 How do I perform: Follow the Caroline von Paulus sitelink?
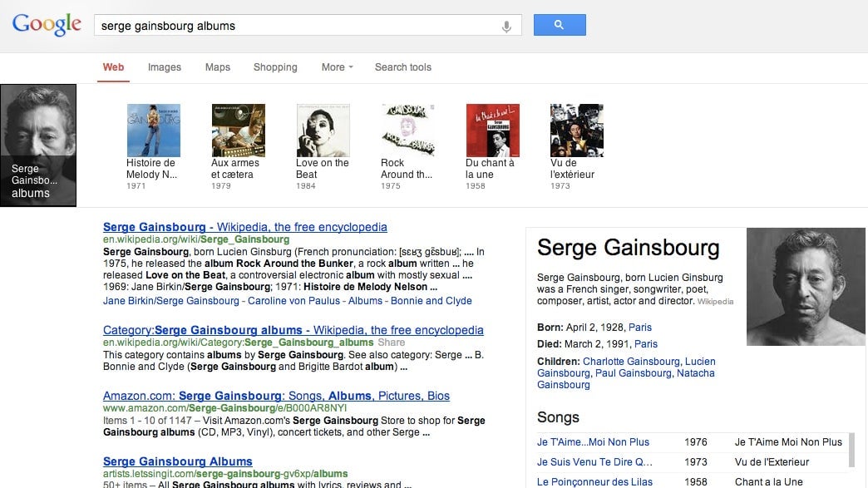(293, 301)
